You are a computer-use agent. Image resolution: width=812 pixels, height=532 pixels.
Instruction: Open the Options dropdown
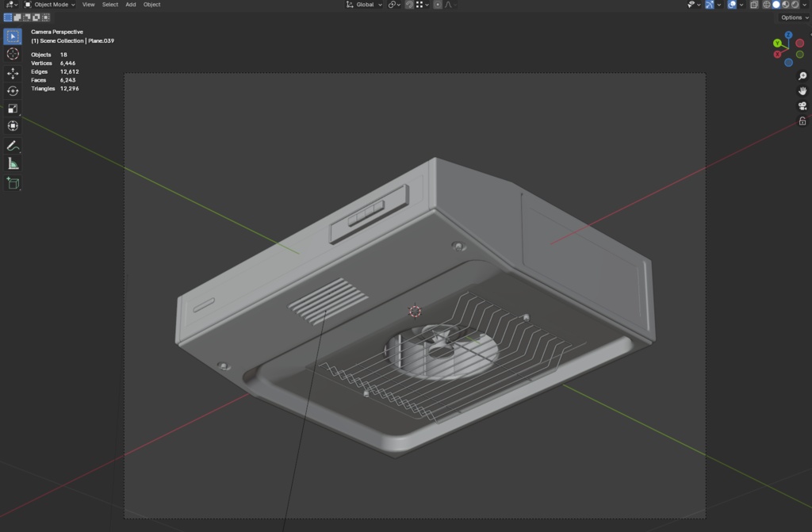[x=795, y=17]
